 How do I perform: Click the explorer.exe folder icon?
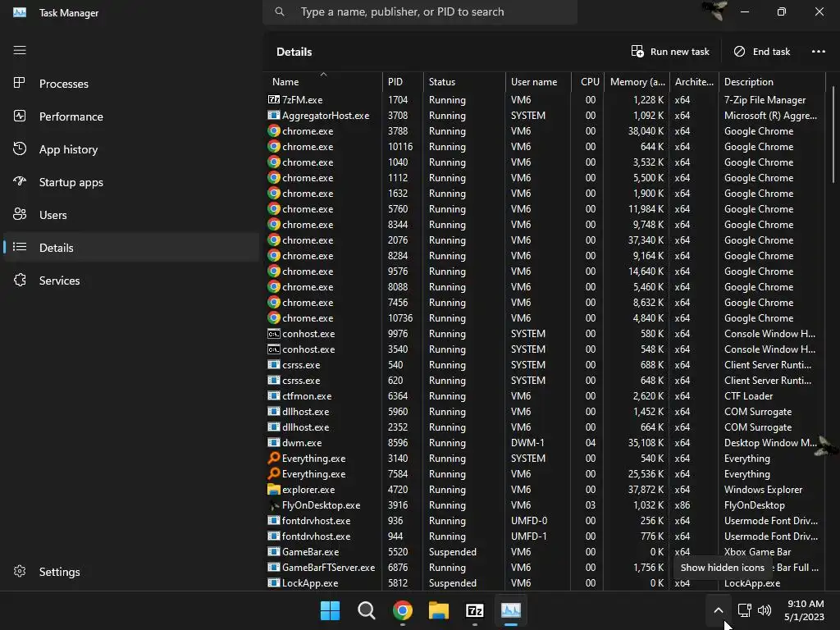(x=274, y=489)
